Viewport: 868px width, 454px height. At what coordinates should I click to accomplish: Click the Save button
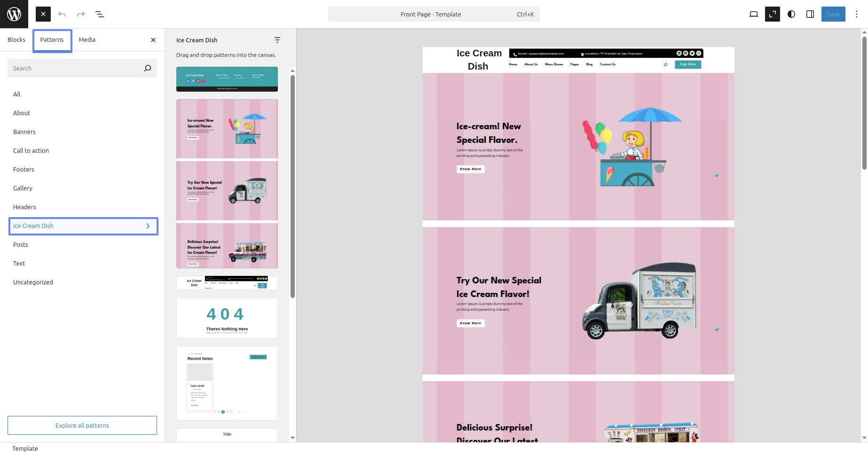click(x=833, y=14)
